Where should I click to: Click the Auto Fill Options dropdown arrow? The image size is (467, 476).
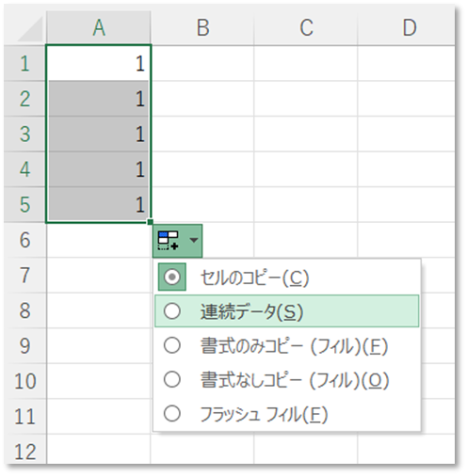194,240
